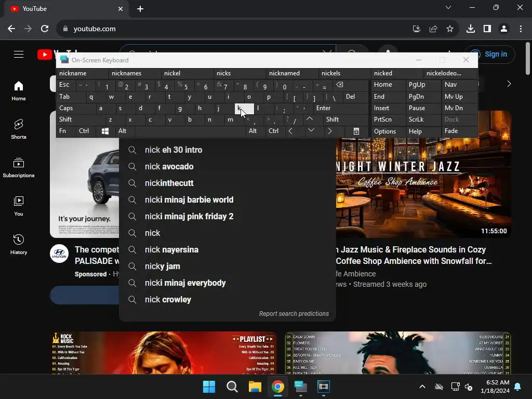532x399 pixels.
Task: Choose 'nickel' text prediction on keyboard
Action: [x=188, y=73]
